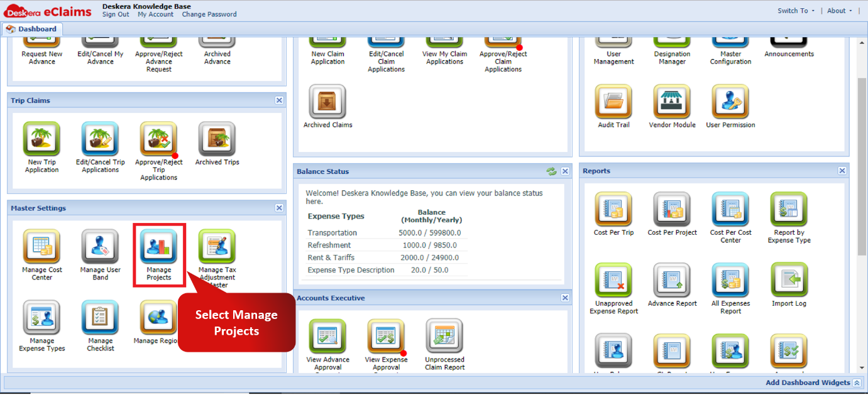
Task: Click the vertical dashboard scrollbar
Action: click(862, 167)
